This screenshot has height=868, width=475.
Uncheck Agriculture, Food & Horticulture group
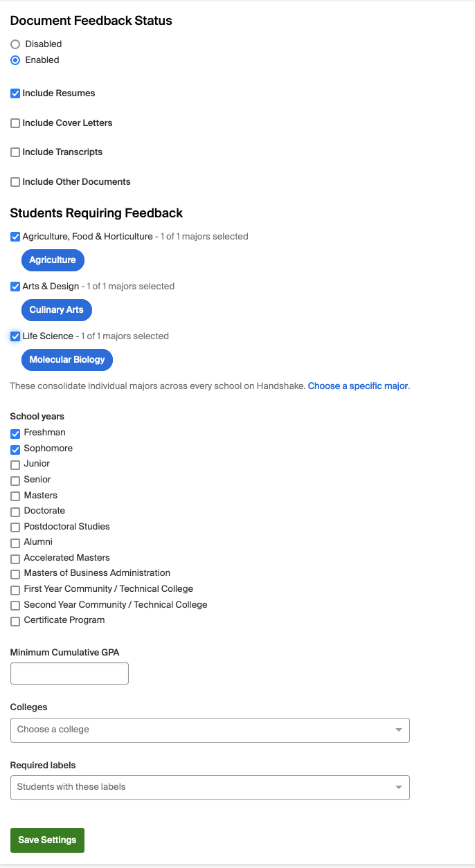[15, 236]
